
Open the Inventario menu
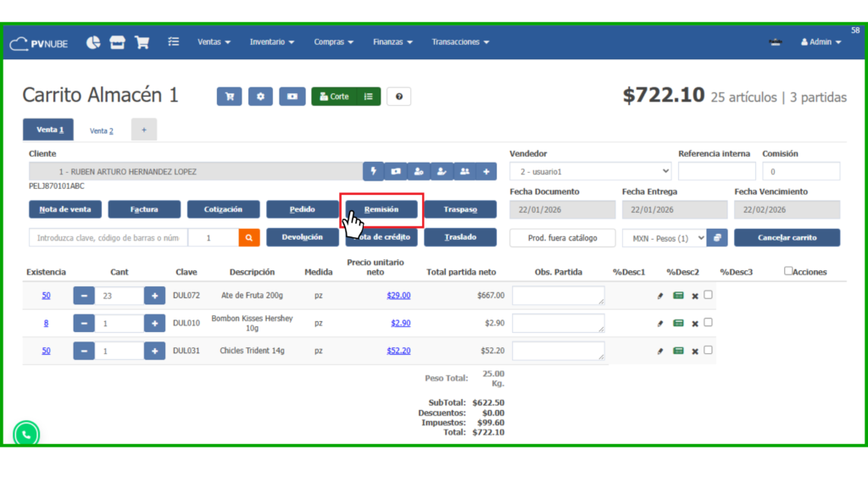(x=271, y=42)
